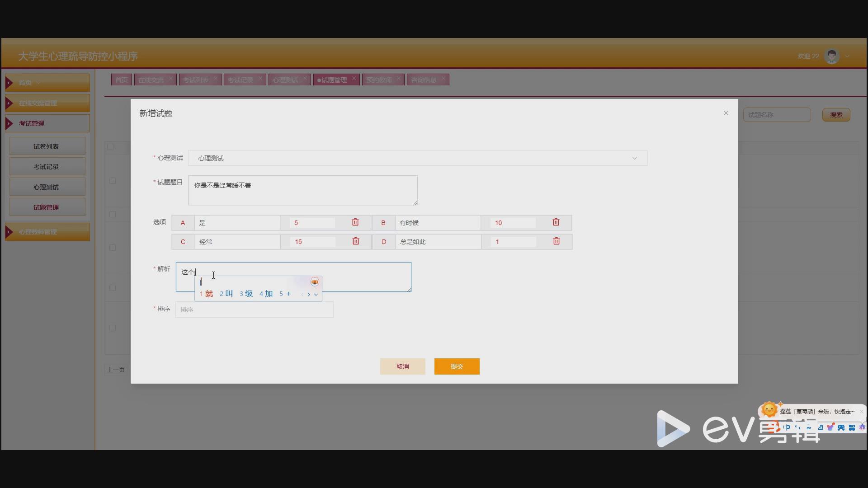Viewport: 868px width, 488px height.
Task: Delete option B with the trash icon
Action: (556, 222)
